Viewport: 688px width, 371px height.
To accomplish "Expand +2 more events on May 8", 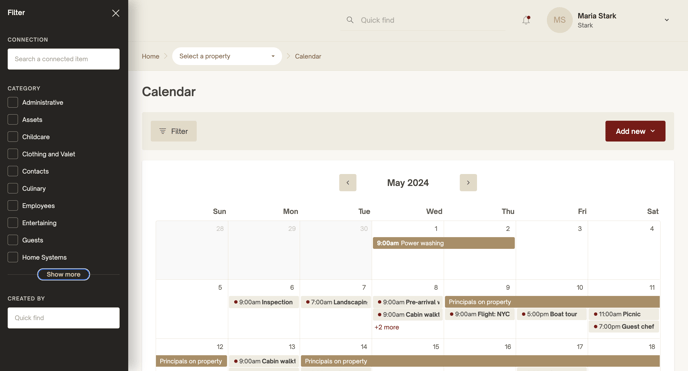I will (387, 327).
